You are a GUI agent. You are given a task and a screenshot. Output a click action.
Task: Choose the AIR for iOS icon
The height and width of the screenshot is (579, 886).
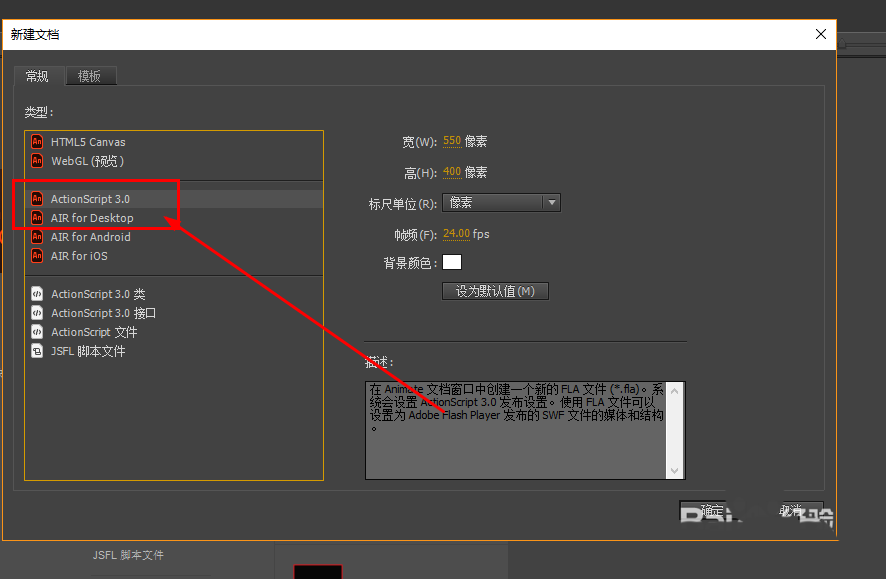(x=37, y=256)
